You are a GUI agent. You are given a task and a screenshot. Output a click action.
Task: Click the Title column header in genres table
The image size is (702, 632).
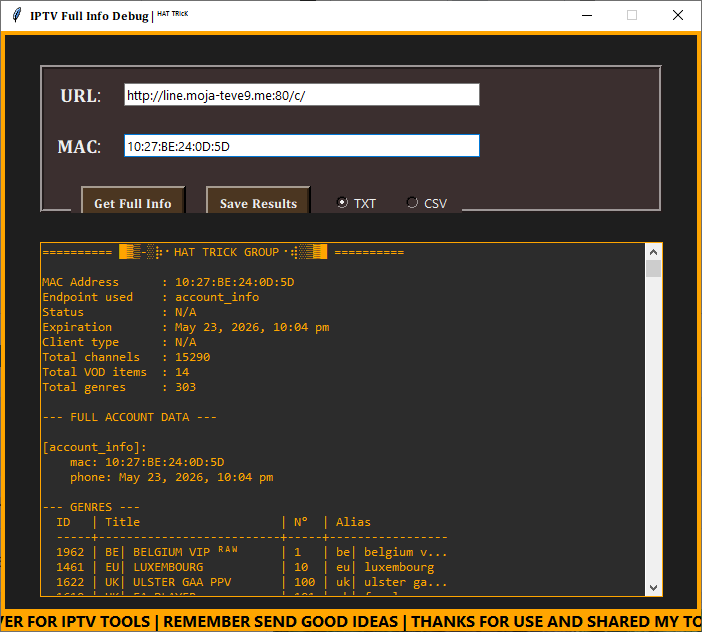pyautogui.click(x=123, y=522)
